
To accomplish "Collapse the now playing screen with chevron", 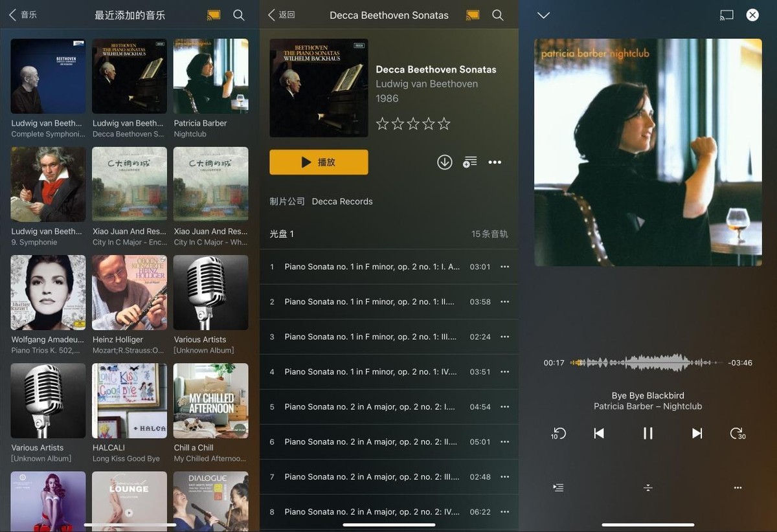I will (x=543, y=15).
